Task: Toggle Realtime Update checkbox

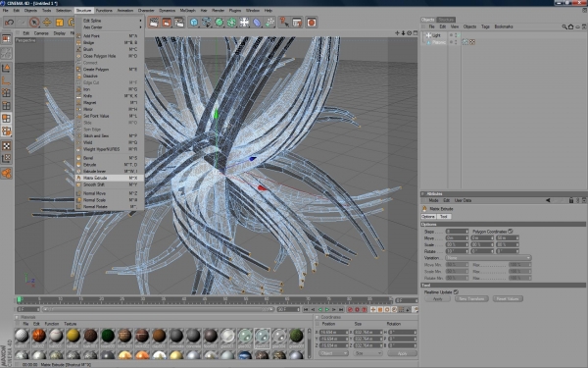Action: [456, 291]
